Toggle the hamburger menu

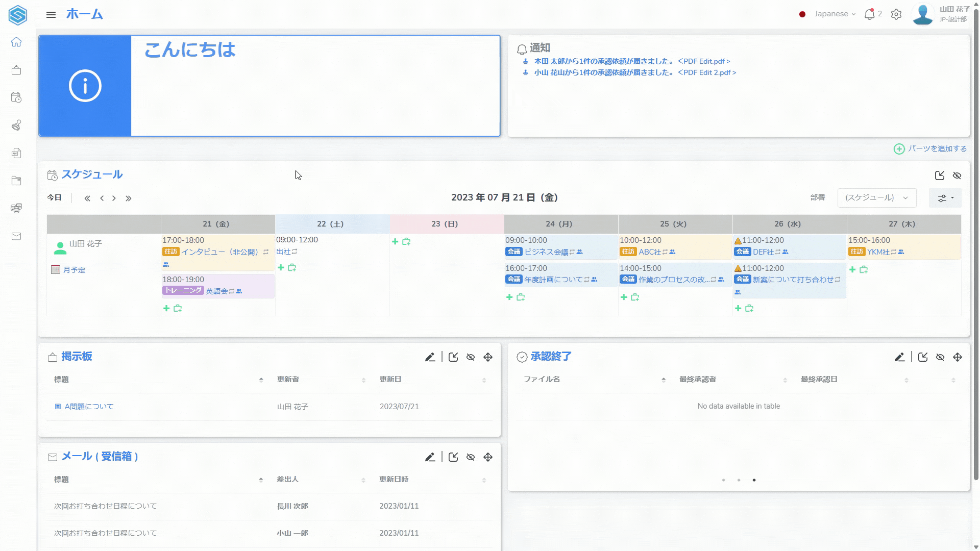[x=51, y=15]
